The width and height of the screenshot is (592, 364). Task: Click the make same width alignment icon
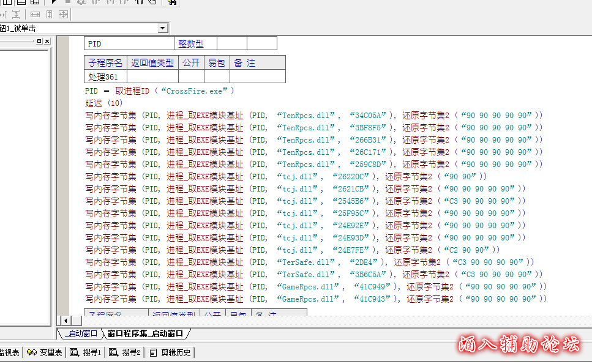point(35,14)
